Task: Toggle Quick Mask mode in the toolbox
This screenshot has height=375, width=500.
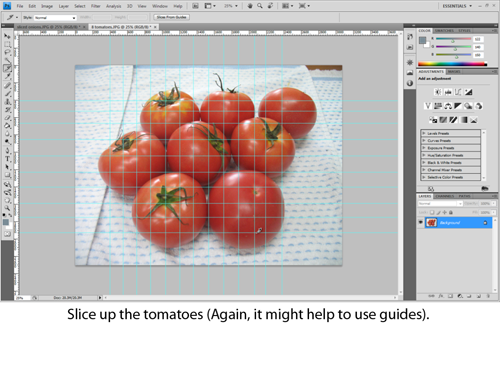Action: pos(7,234)
